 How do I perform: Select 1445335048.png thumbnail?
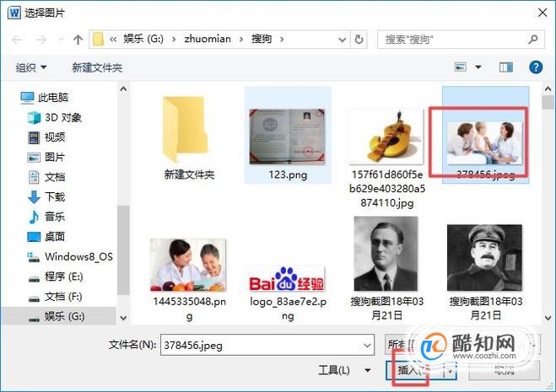point(188,265)
